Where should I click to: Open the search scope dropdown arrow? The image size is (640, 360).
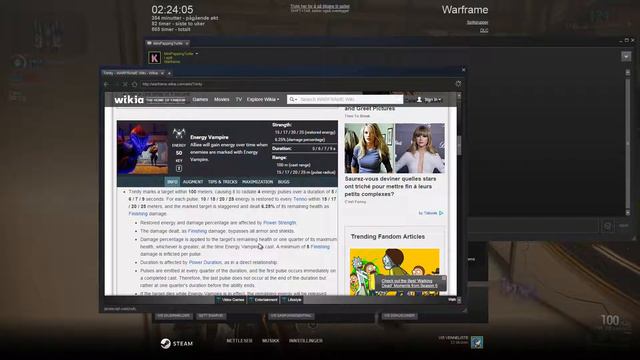click(296, 99)
